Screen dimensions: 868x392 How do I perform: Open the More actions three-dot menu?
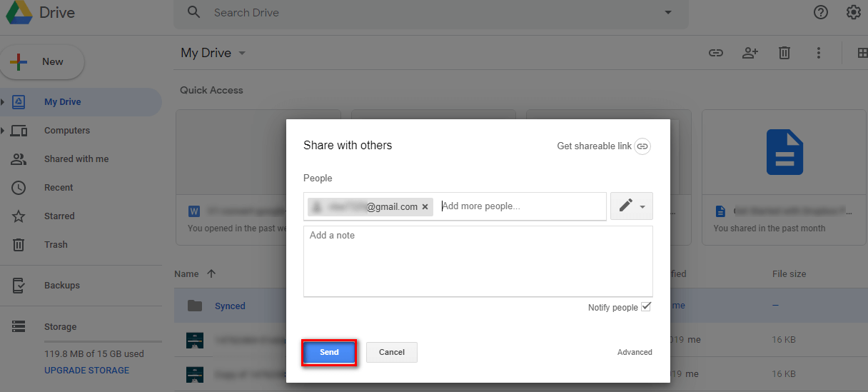(819, 53)
